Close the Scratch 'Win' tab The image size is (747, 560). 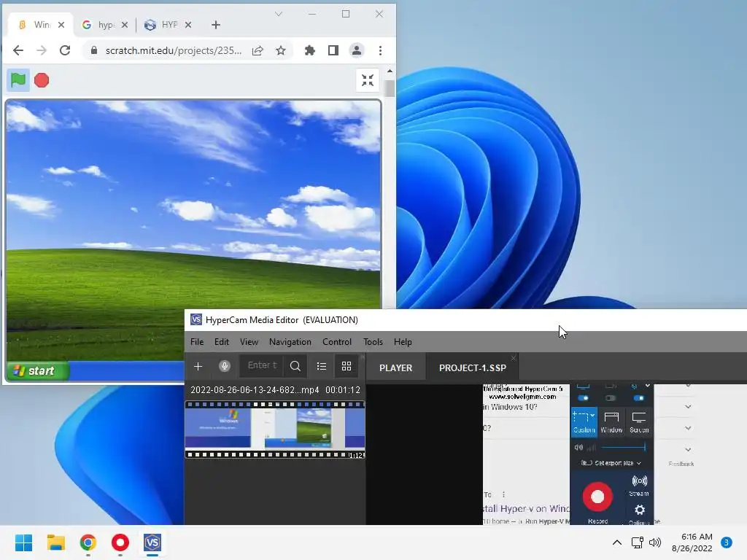click(x=61, y=25)
